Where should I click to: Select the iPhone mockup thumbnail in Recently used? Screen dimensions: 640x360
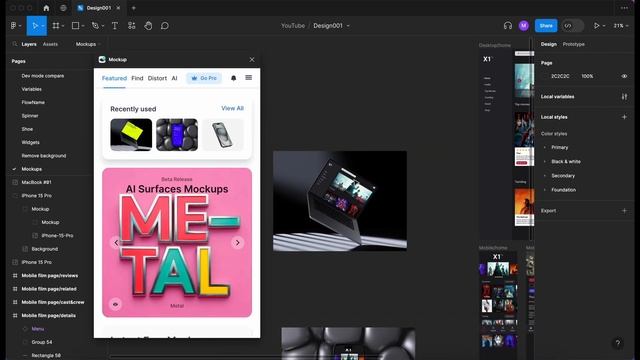tap(223, 135)
